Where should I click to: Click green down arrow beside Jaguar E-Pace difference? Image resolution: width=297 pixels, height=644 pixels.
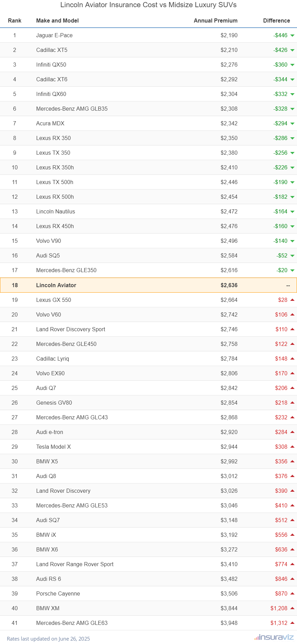292,36
